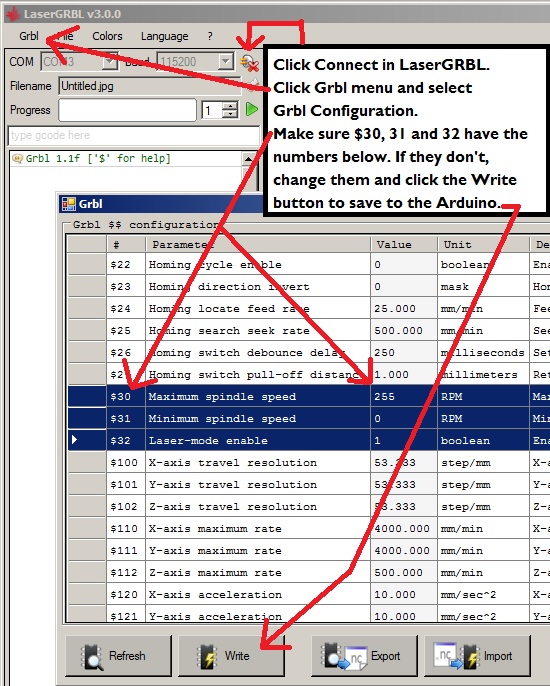Click the console scrollbar up arrow

(249, 158)
